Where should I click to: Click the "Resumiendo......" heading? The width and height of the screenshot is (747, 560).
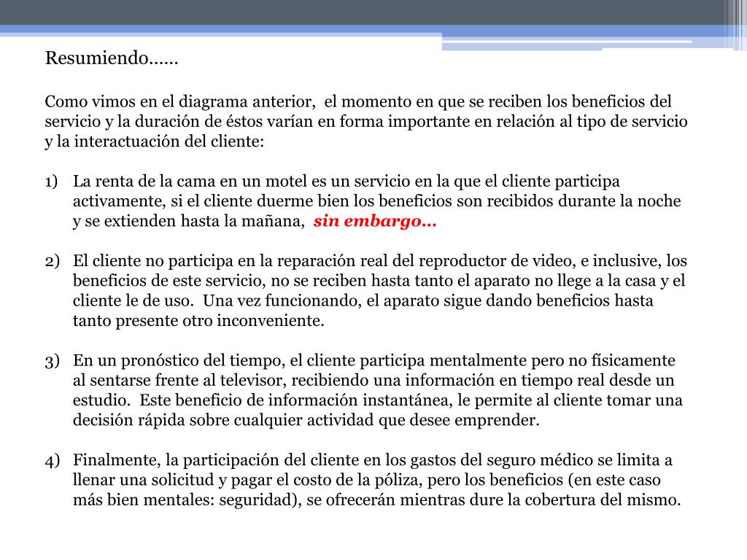point(112,58)
